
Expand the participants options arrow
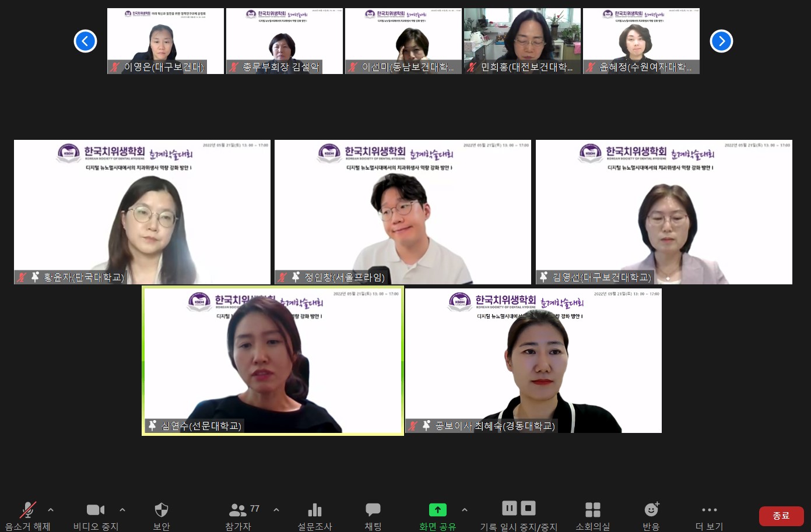coord(276,510)
